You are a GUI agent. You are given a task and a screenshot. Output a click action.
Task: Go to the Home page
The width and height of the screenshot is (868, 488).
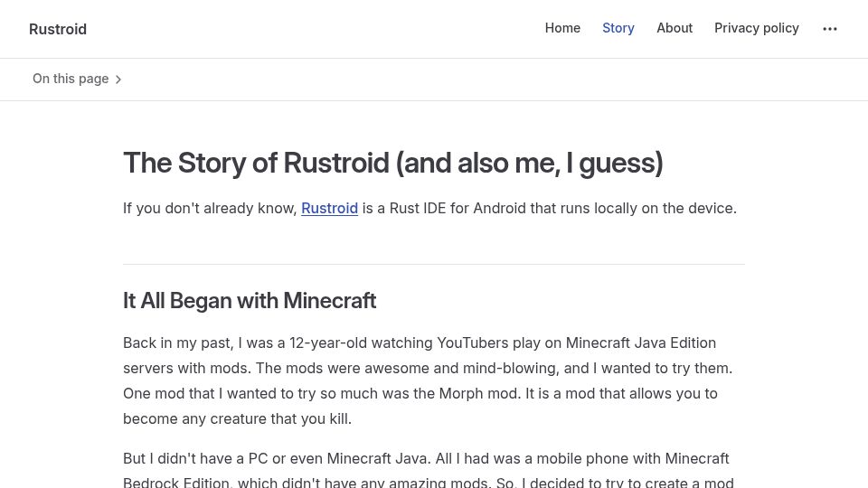[562, 28]
